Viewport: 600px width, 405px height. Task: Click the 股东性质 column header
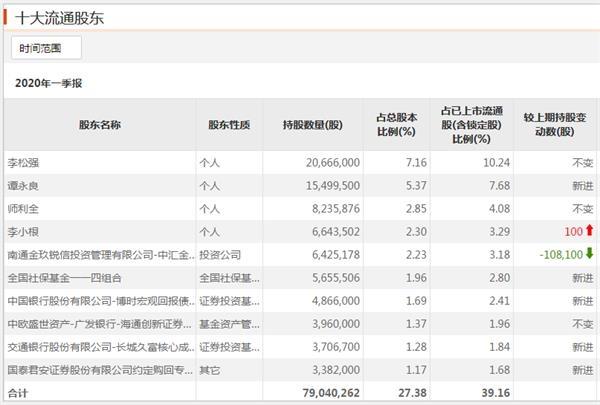[229, 125]
